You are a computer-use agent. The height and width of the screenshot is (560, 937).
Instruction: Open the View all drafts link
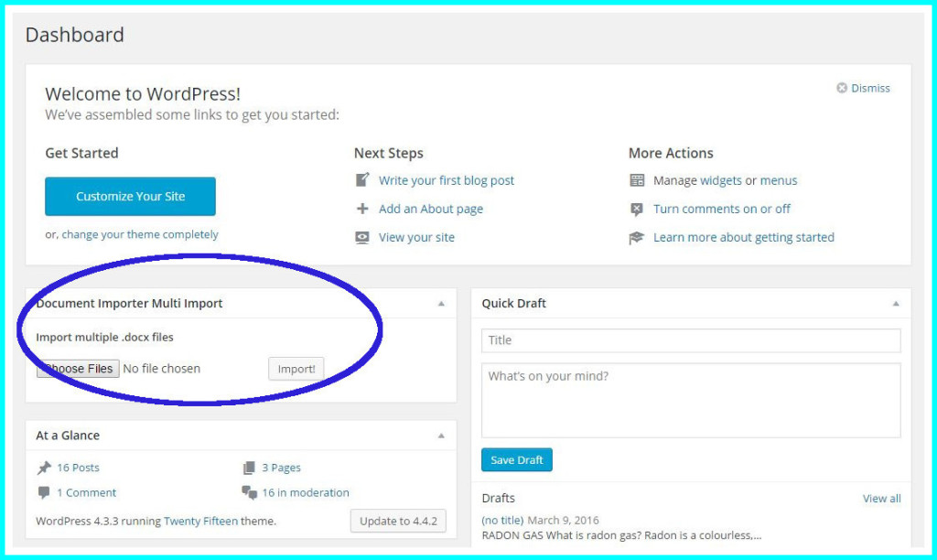(881, 499)
